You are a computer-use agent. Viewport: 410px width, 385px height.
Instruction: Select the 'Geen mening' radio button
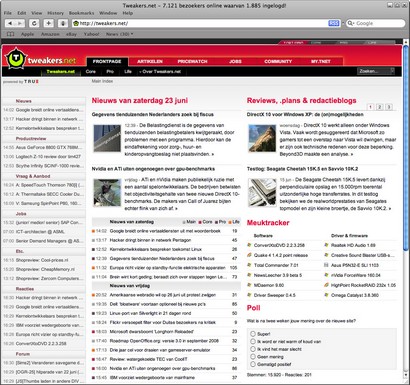253,357
